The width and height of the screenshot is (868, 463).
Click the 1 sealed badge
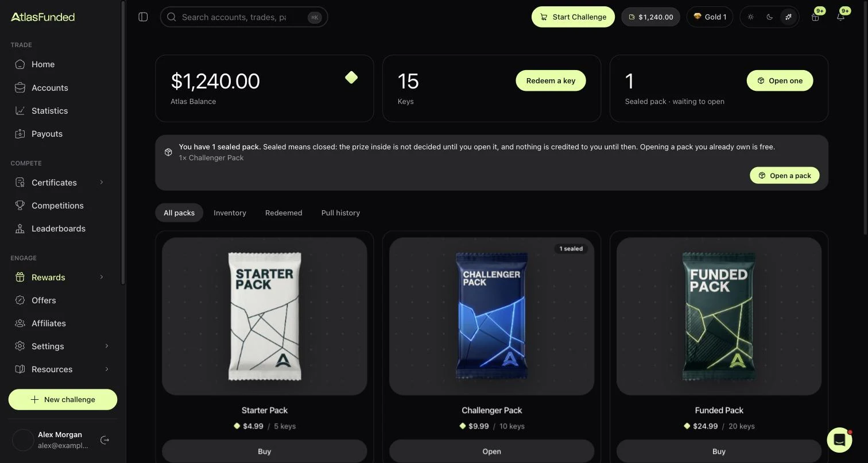[571, 249]
